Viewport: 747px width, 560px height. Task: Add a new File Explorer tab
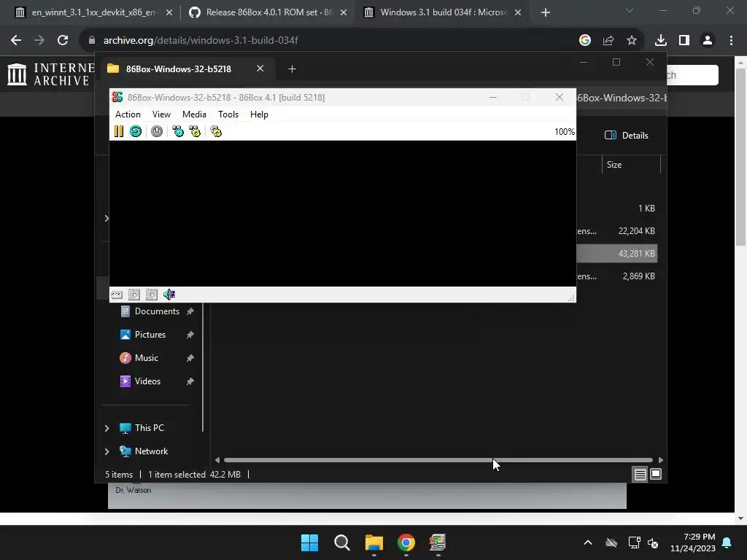pyautogui.click(x=292, y=69)
